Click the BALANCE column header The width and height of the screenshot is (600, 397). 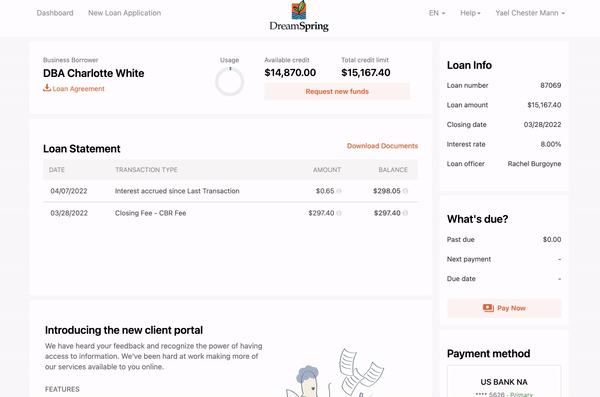point(393,170)
